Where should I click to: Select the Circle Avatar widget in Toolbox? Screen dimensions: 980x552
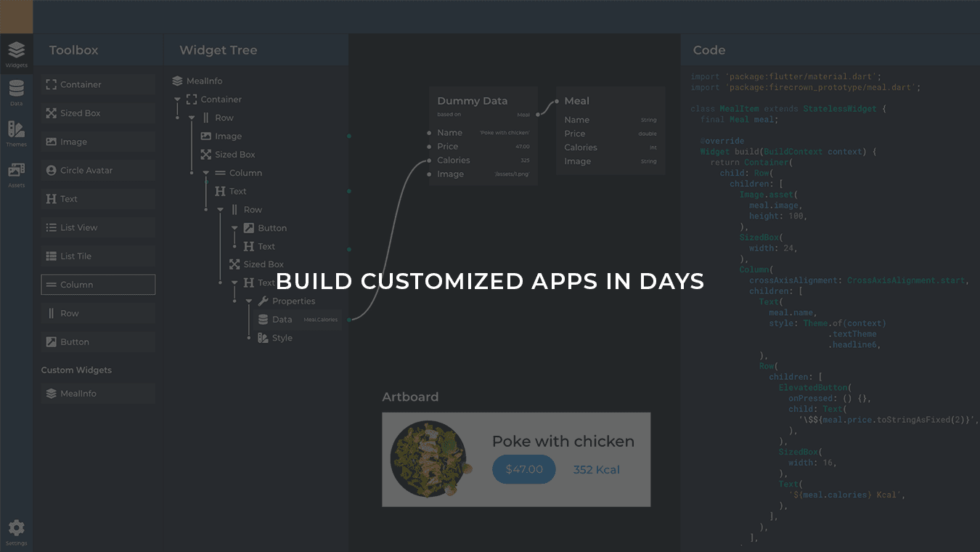tap(98, 170)
